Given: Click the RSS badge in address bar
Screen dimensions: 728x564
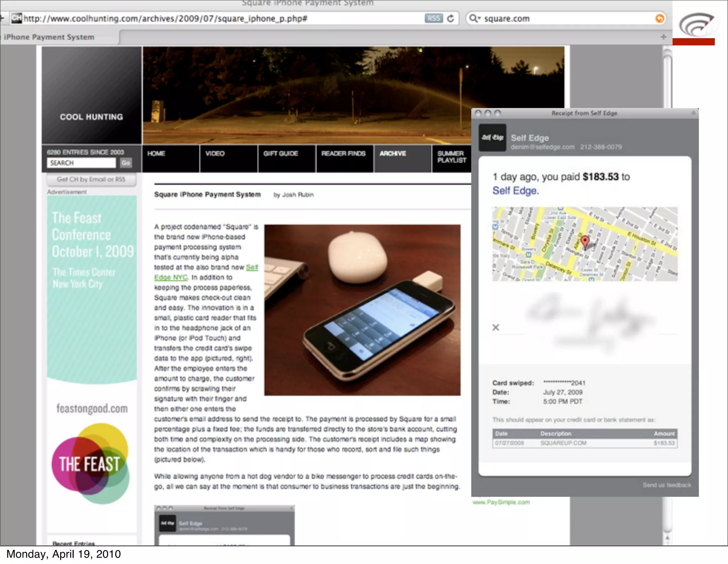Looking at the screenshot, I should (433, 18).
